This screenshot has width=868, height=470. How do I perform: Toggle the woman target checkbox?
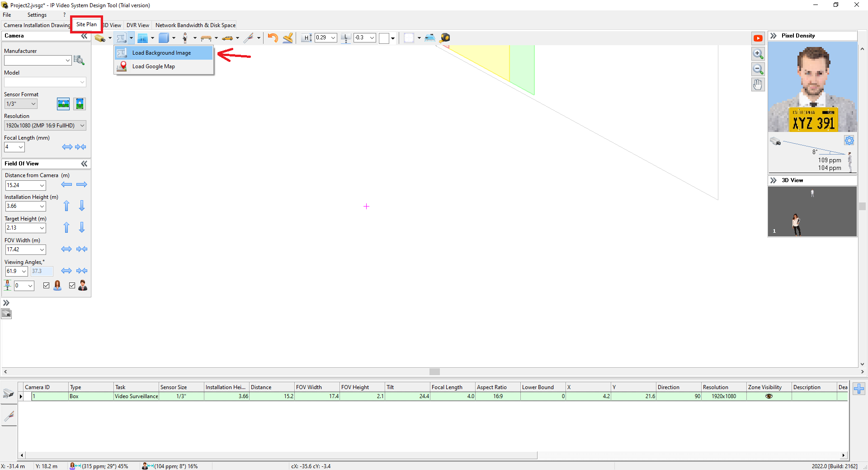[x=47, y=286]
